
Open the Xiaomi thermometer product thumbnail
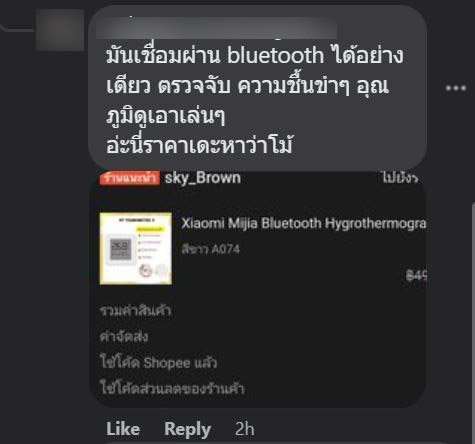point(136,249)
